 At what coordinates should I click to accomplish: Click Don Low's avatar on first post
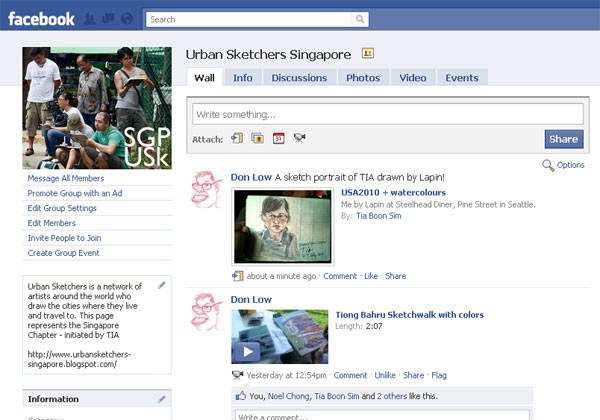coord(207,190)
